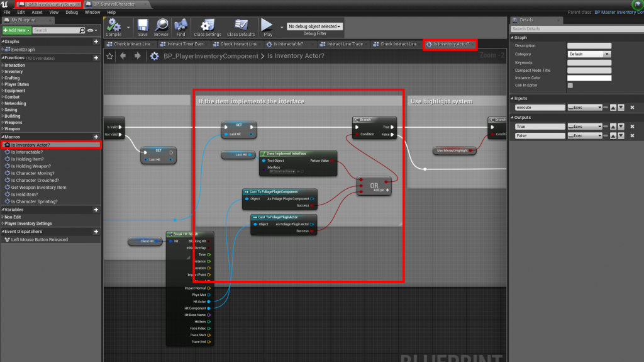
Task: Select Left Mouse Button Released dispatcher
Action: [40, 240]
